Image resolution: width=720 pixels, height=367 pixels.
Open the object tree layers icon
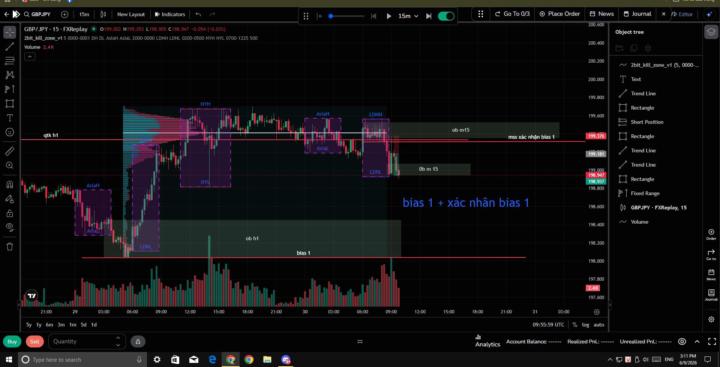pyautogui.click(x=710, y=32)
